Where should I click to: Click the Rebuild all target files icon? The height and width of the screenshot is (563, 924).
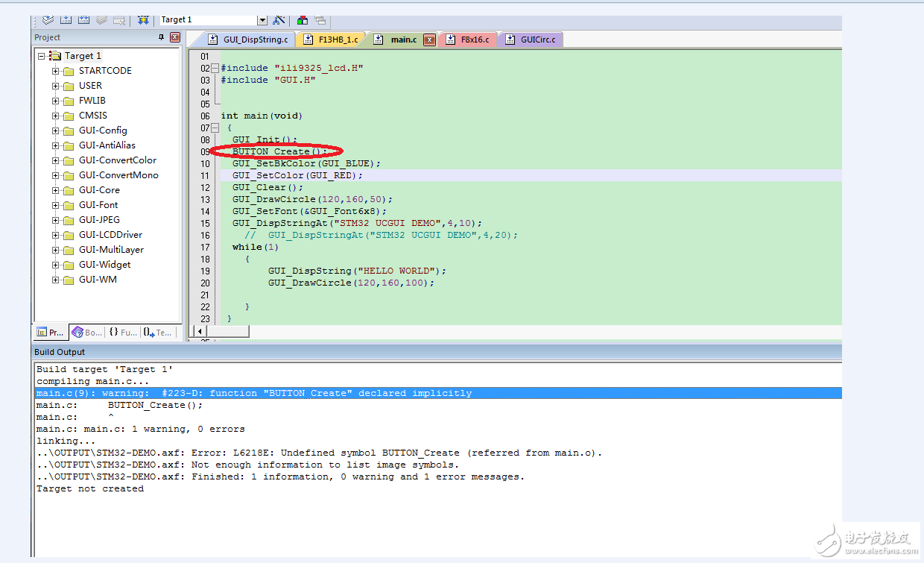84,19
